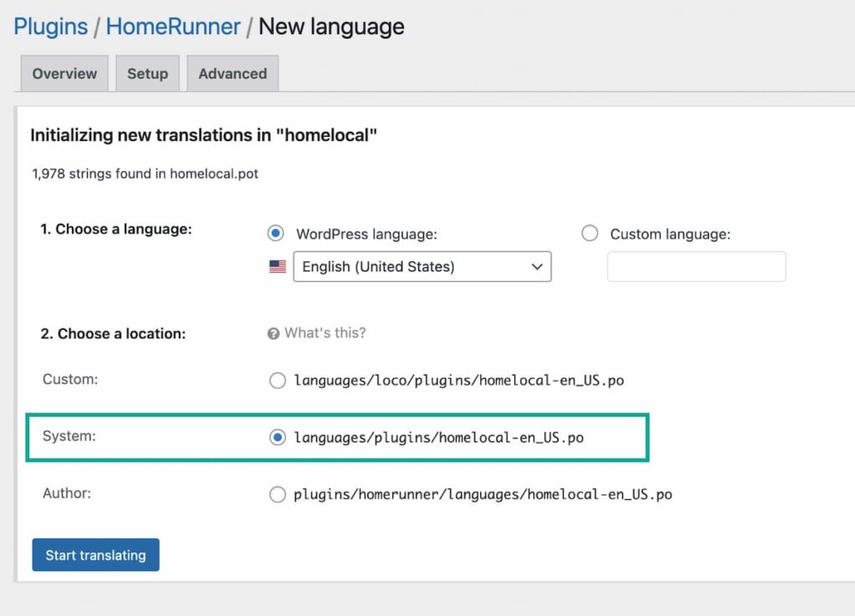The height and width of the screenshot is (616, 855).
Task: Click the question mark help icon
Action: tap(273, 333)
